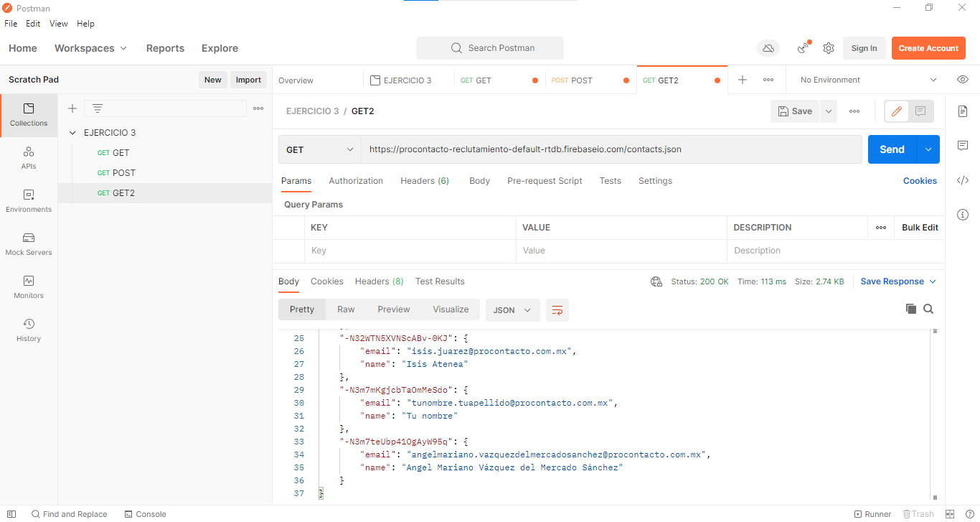Open the request documentation panel icon
Viewport: 980px width, 522px height.
pyautogui.click(x=963, y=111)
